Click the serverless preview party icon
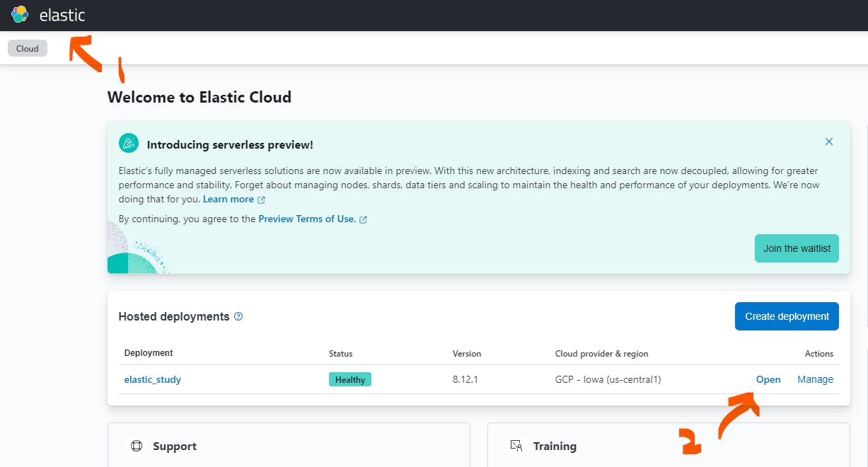This screenshot has width=868, height=467. [x=129, y=143]
